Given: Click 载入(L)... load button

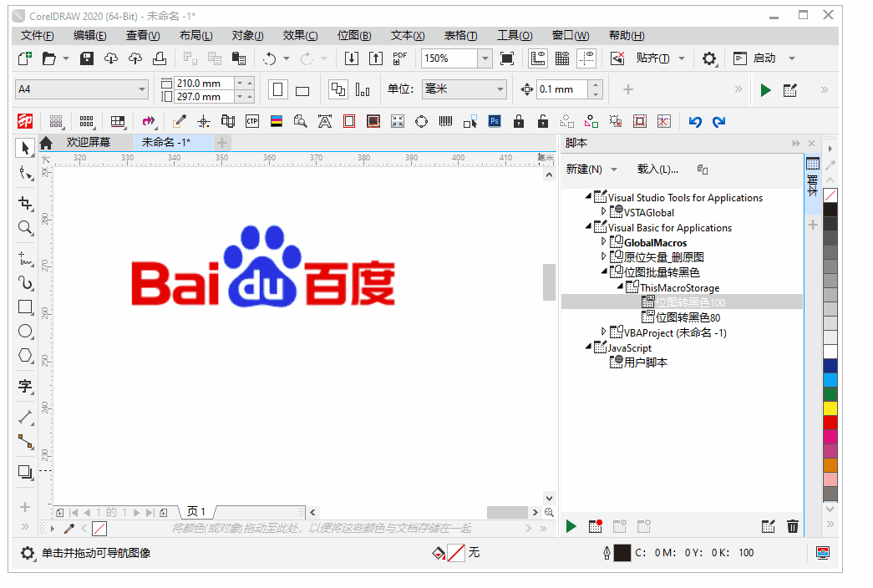Looking at the screenshot, I should 657,170.
